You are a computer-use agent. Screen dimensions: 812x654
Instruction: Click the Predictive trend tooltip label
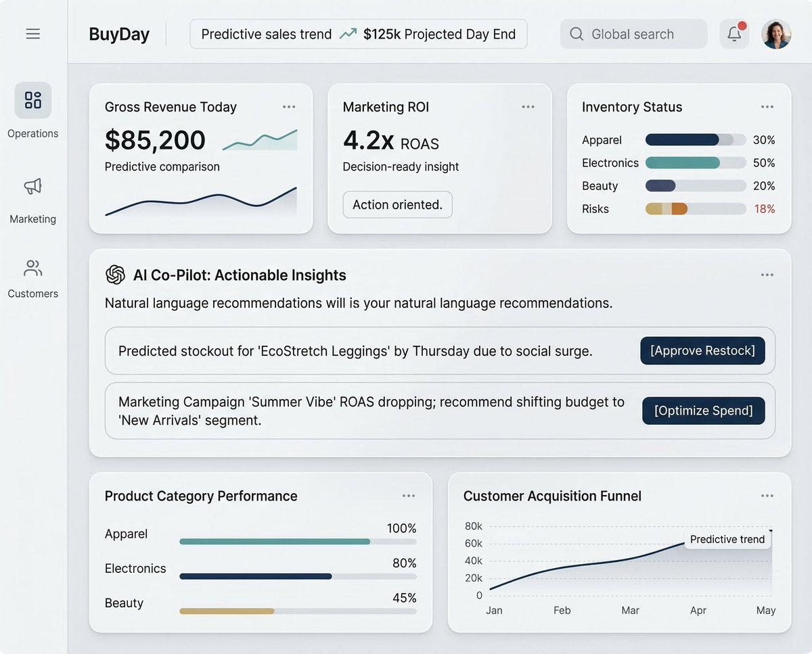click(727, 539)
